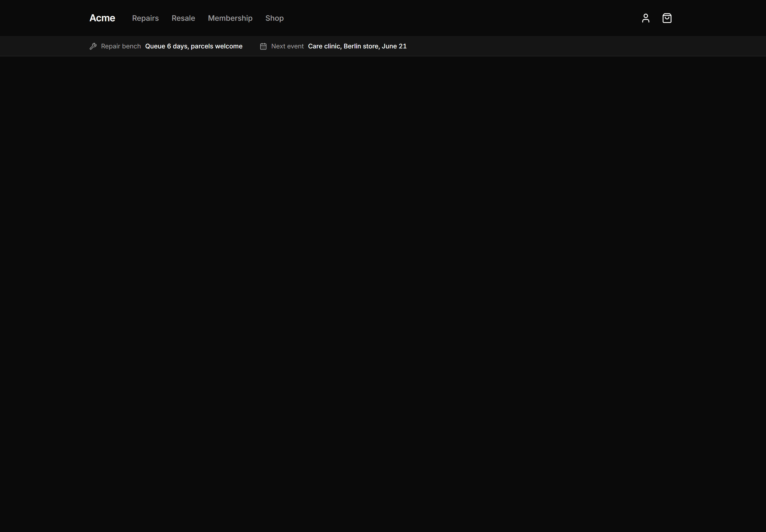Click the wrench icon beside Repair bench
This screenshot has width=766, height=532.
click(x=93, y=46)
